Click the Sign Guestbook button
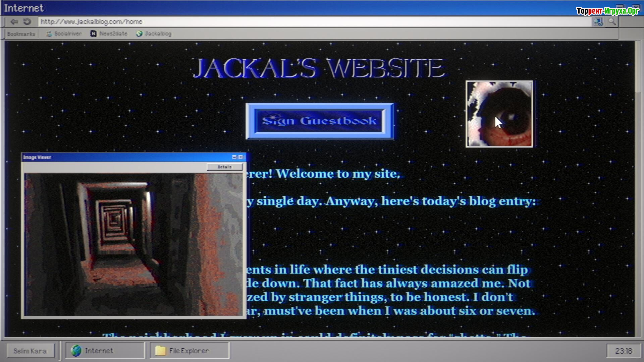Image resolution: width=644 pixels, height=362 pixels. (x=319, y=121)
